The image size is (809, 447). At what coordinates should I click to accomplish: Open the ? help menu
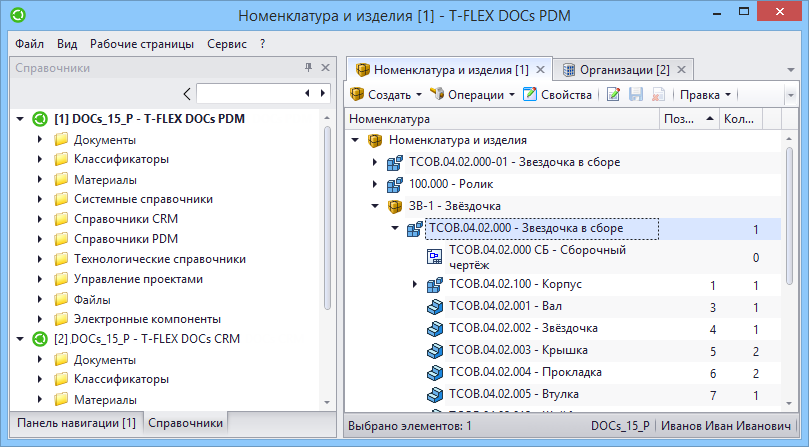pos(263,44)
